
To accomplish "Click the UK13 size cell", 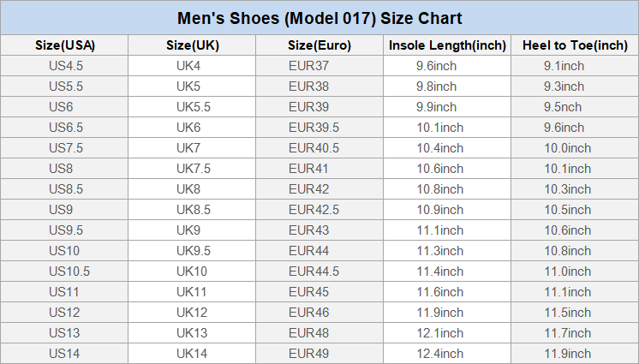I will click(x=192, y=333).
